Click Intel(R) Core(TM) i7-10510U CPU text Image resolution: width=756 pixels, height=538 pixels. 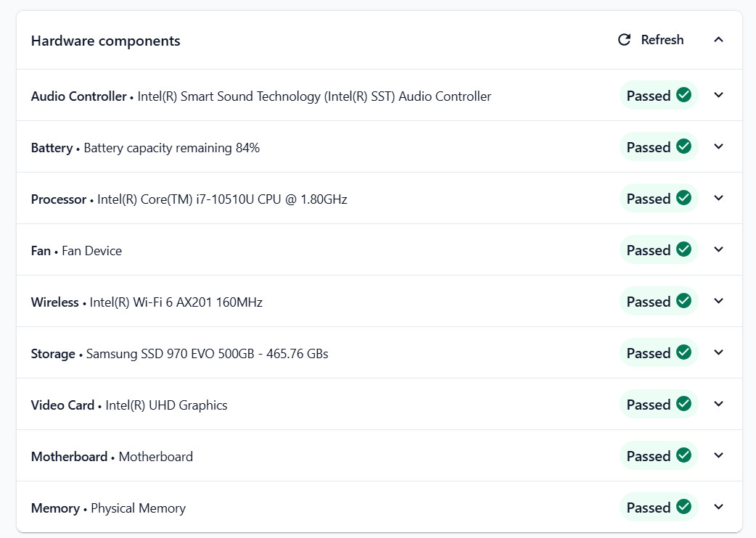222,199
